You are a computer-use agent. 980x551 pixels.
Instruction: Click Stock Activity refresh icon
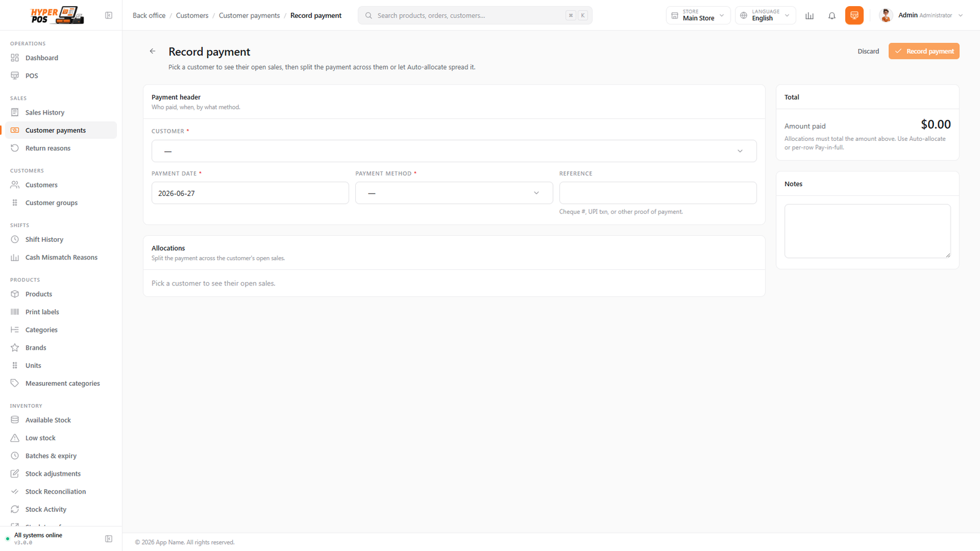click(x=15, y=509)
